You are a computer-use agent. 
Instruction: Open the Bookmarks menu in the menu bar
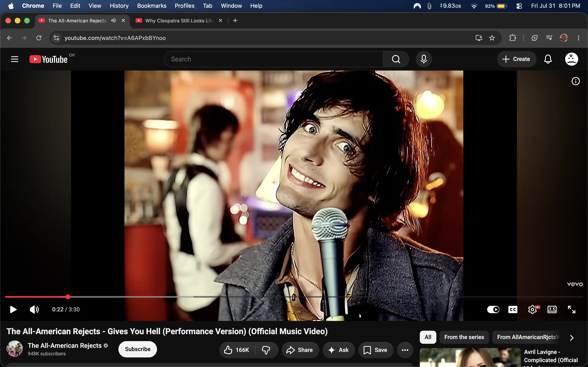152,6
